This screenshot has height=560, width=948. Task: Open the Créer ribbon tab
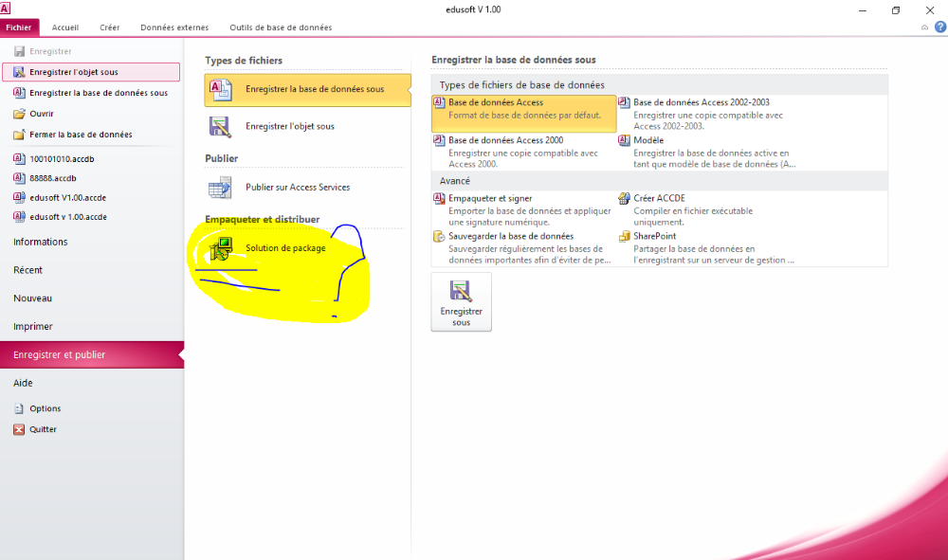click(109, 27)
